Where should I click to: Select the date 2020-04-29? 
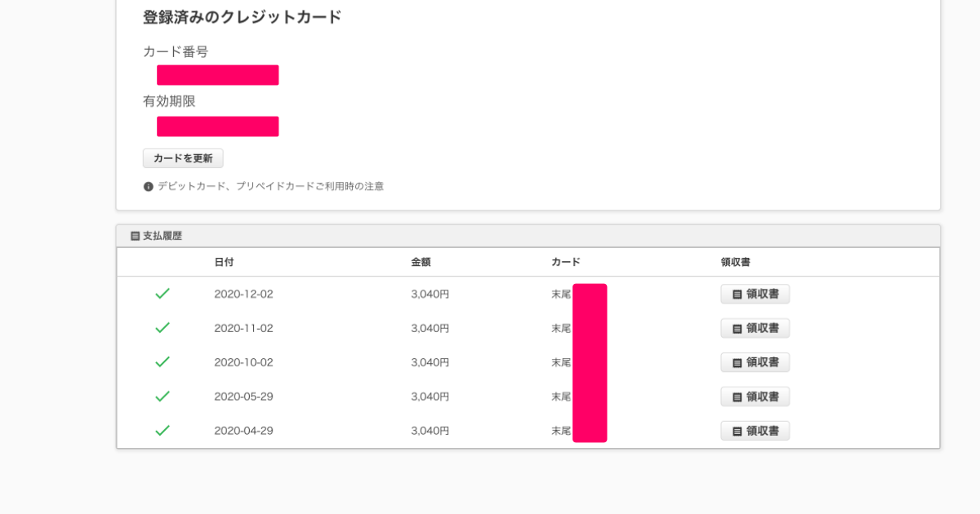pyautogui.click(x=243, y=432)
